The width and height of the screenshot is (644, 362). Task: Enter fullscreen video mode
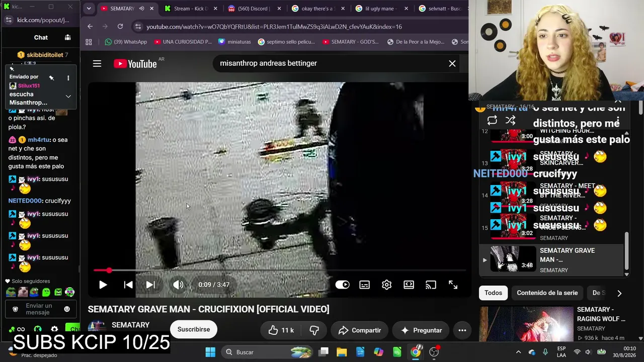click(453, 285)
